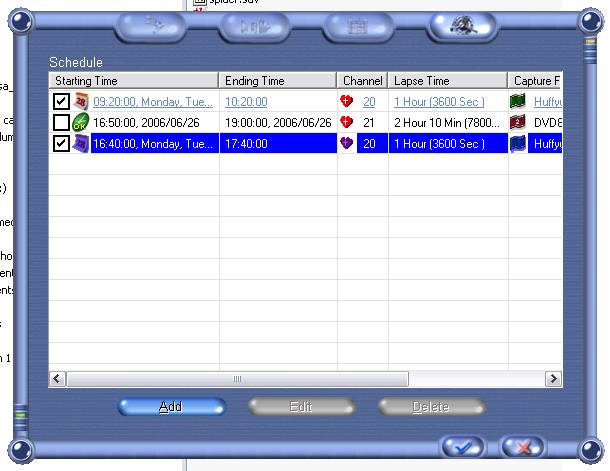Click the purple channel icon in highlighted row
This screenshot has height=471, width=610.
point(347,143)
